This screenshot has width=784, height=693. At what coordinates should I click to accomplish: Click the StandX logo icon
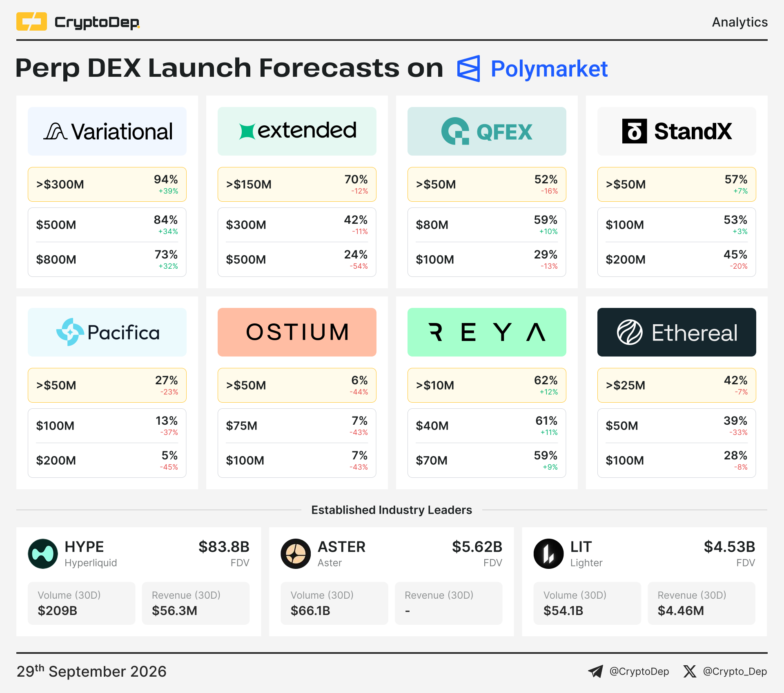coord(634,131)
